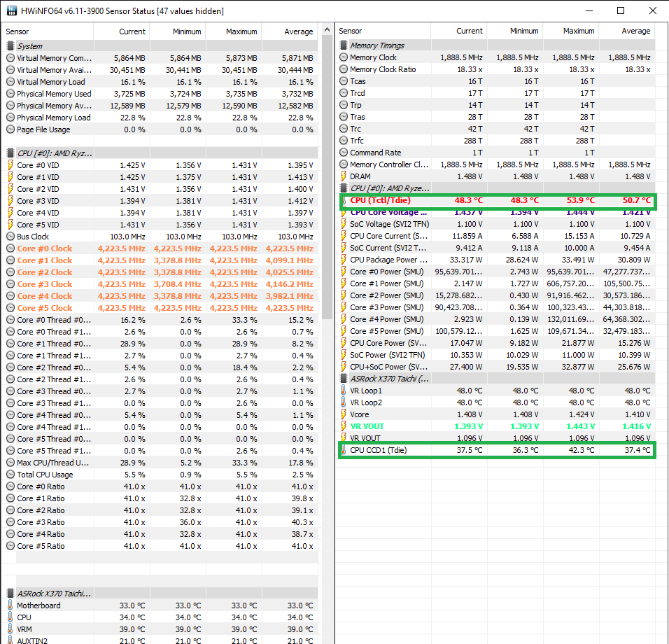Click the thermometer icon beside VR Loop1
Viewport: 669px width, 644px height.
coord(344,391)
